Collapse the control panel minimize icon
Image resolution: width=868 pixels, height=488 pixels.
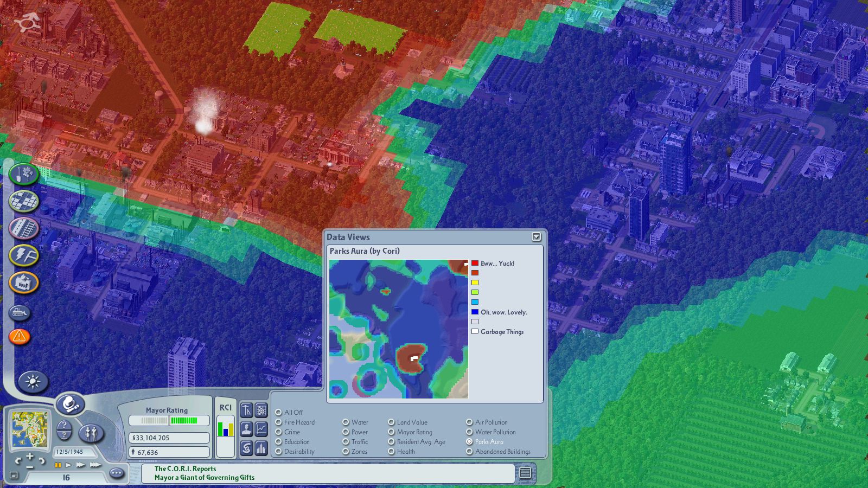14,476
